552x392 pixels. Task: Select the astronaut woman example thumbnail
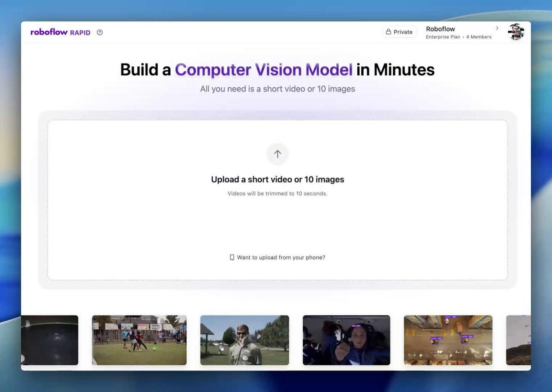[346, 340]
